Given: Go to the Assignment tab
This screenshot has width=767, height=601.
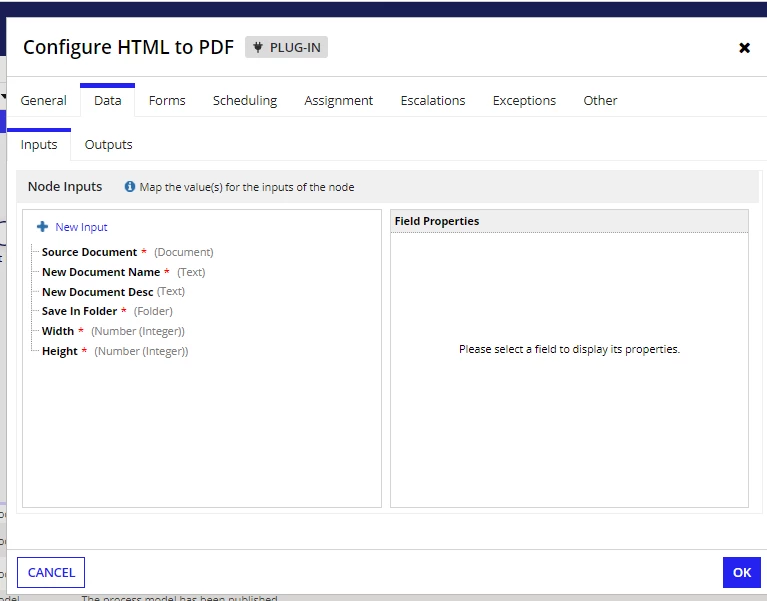Looking at the screenshot, I should [338, 100].
